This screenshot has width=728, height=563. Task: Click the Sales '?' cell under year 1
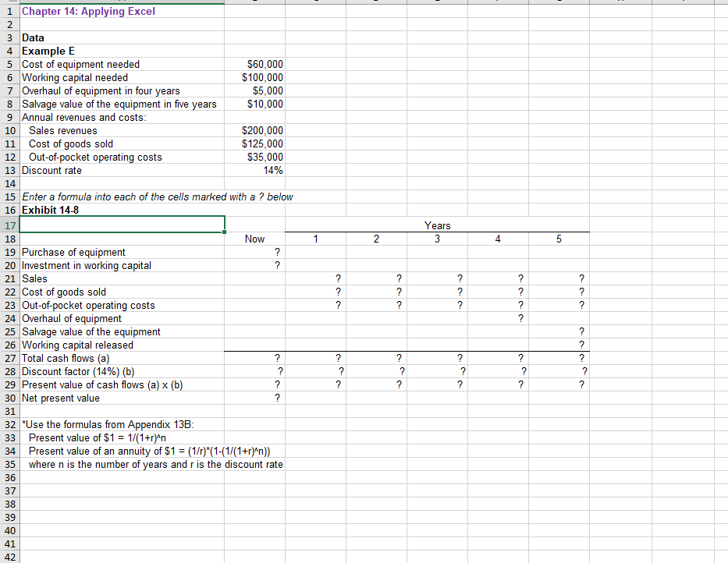(316, 279)
